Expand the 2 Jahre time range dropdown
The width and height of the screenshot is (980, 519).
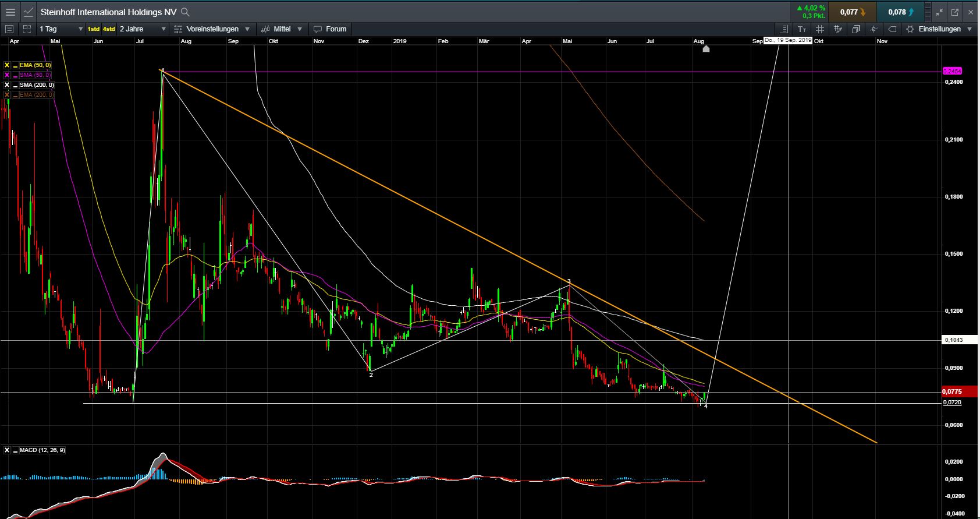coord(143,29)
